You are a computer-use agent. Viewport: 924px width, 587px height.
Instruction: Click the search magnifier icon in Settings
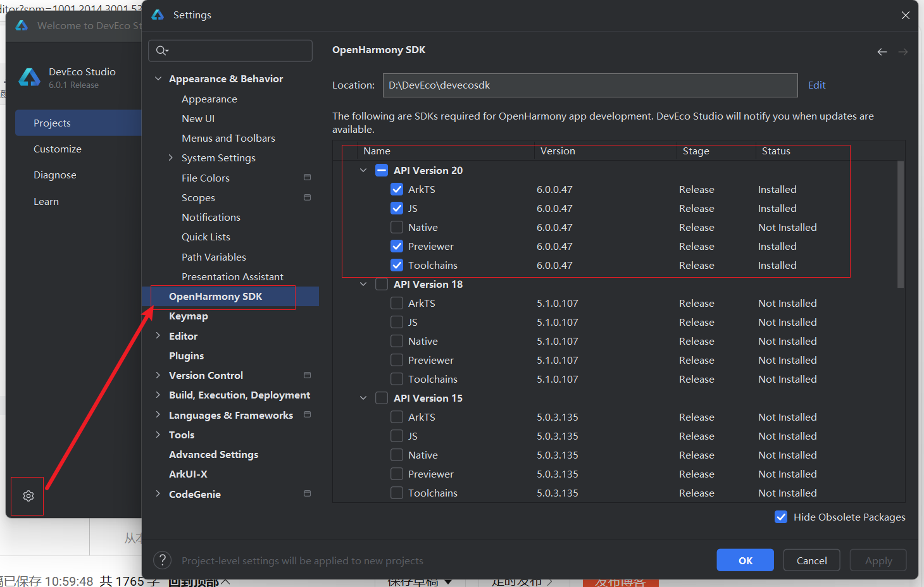tap(162, 51)
